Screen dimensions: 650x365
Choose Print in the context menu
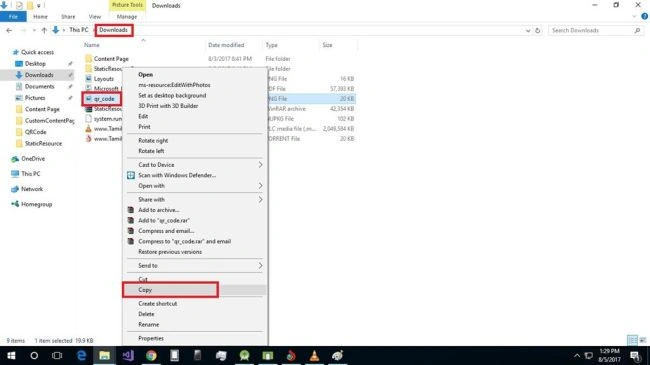pyautogui.click(x=144, y=127)
